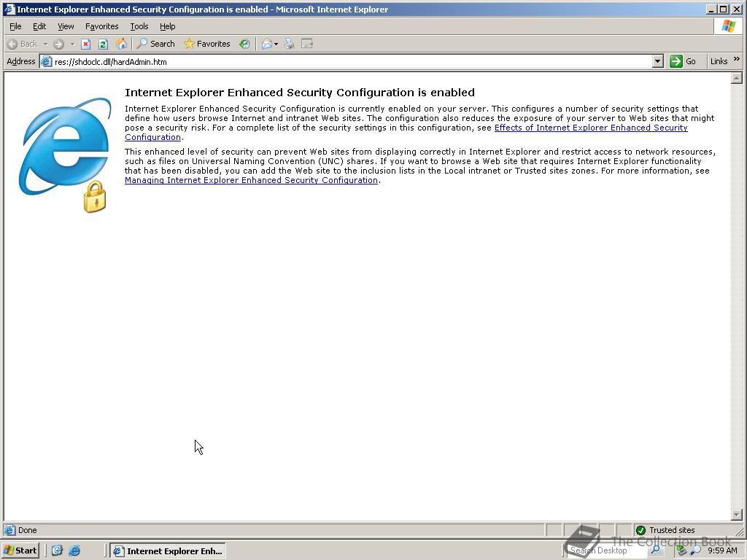Click the Search Desktop magnifier icon

point(656,550)
